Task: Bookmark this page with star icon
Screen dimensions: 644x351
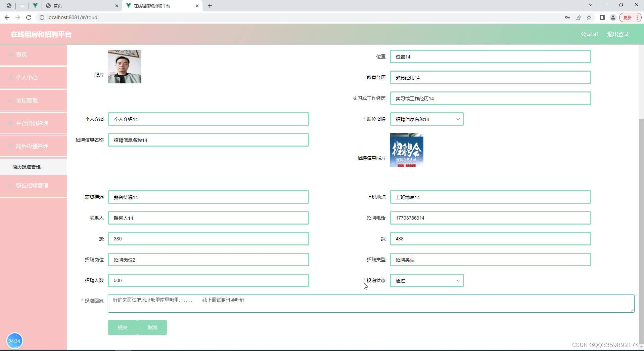Action: 589,17
